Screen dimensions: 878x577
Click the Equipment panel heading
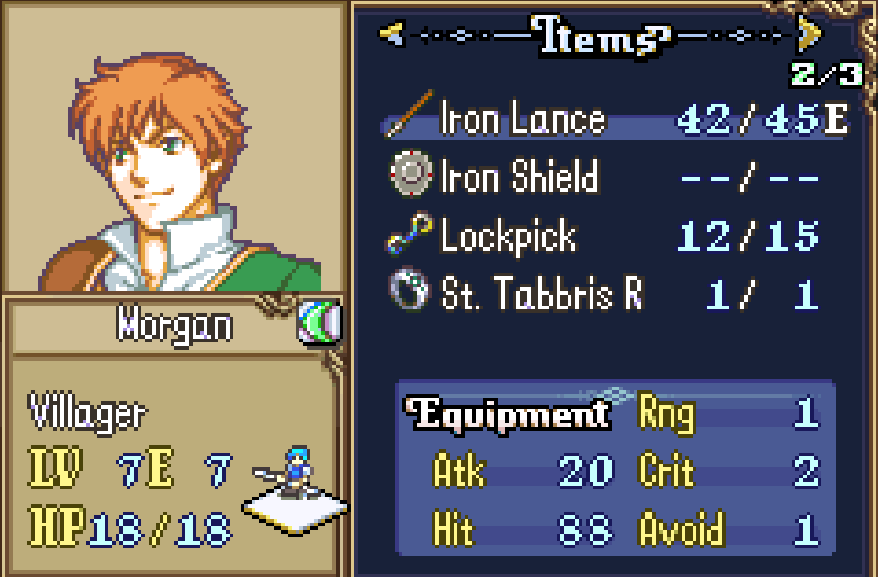pyautogui.click(x=507, y=413)
